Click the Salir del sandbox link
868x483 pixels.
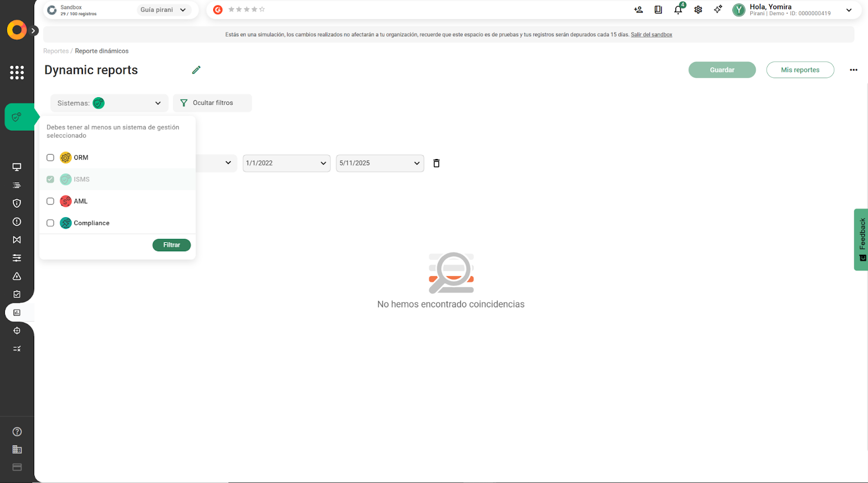pos(651,35)
